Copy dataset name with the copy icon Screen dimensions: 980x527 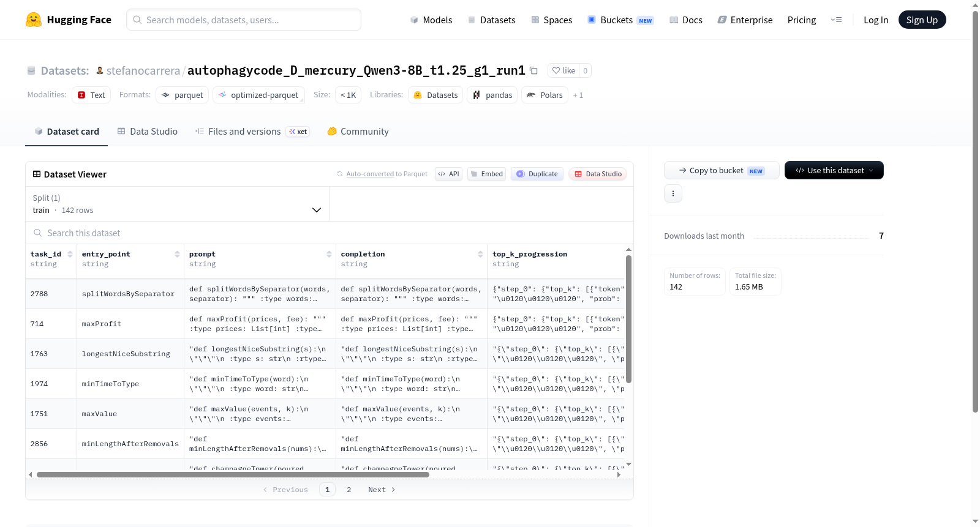pyautogui.click(x=533, y=70)
